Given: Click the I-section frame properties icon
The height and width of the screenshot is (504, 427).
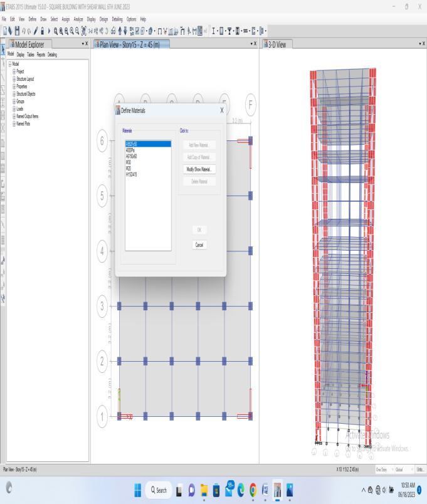Looking at the screenshot, I should [213, 31].
